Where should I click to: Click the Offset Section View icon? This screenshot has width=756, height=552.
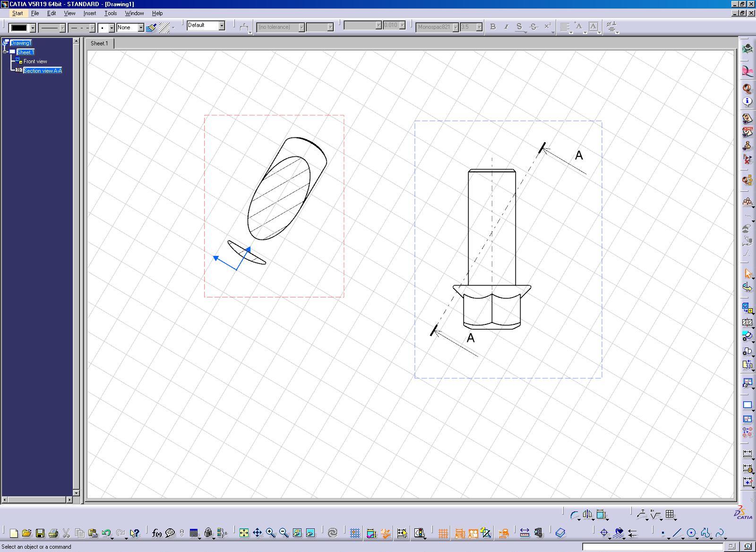pos(747,323)
